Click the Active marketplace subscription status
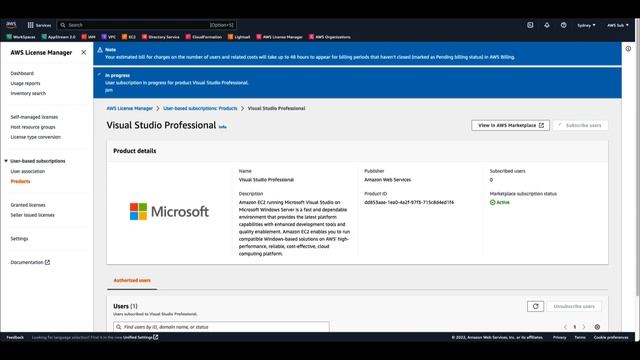The width and height of the screenshot is (640, 360). point(500,202)
